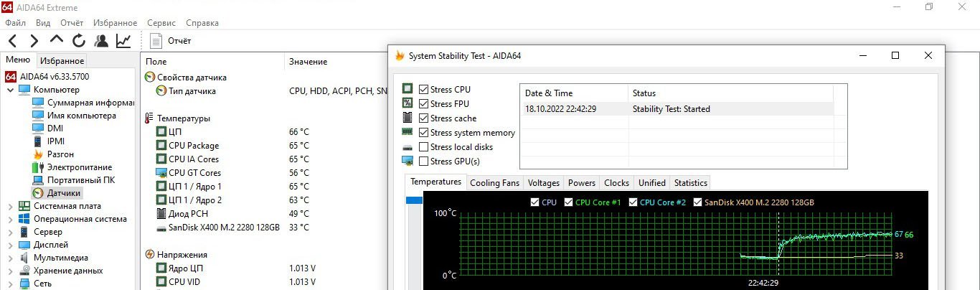Click the Stress FPU percent icon

(407, 104)
